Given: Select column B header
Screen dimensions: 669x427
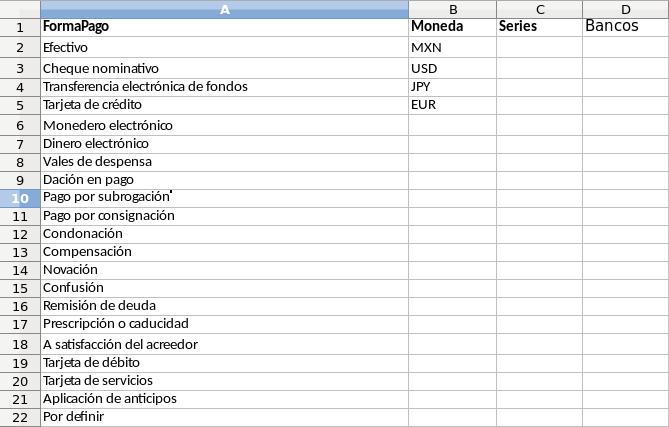Looking at the screenshot, I should pos(452,9).
